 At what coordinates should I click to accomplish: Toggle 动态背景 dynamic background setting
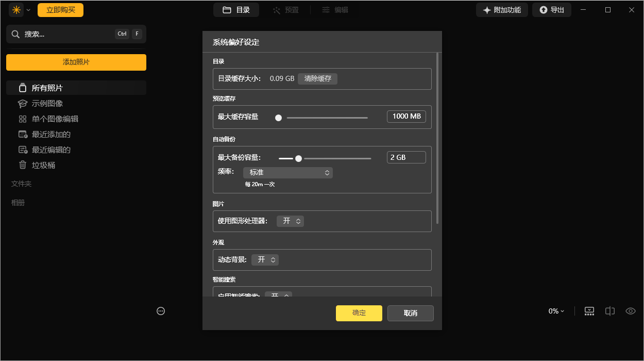265,259
